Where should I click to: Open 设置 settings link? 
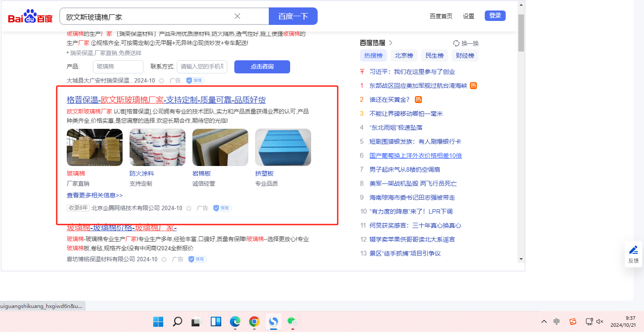coord(469,16)
